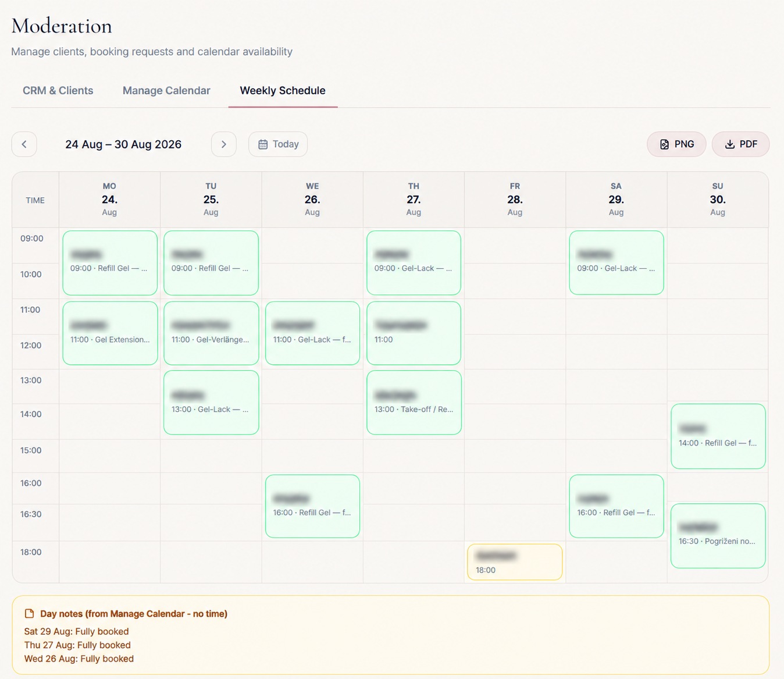Click the MO 24. Aug column header
Image resolution: width=784 pixels, height=679 pixels.
109,200
